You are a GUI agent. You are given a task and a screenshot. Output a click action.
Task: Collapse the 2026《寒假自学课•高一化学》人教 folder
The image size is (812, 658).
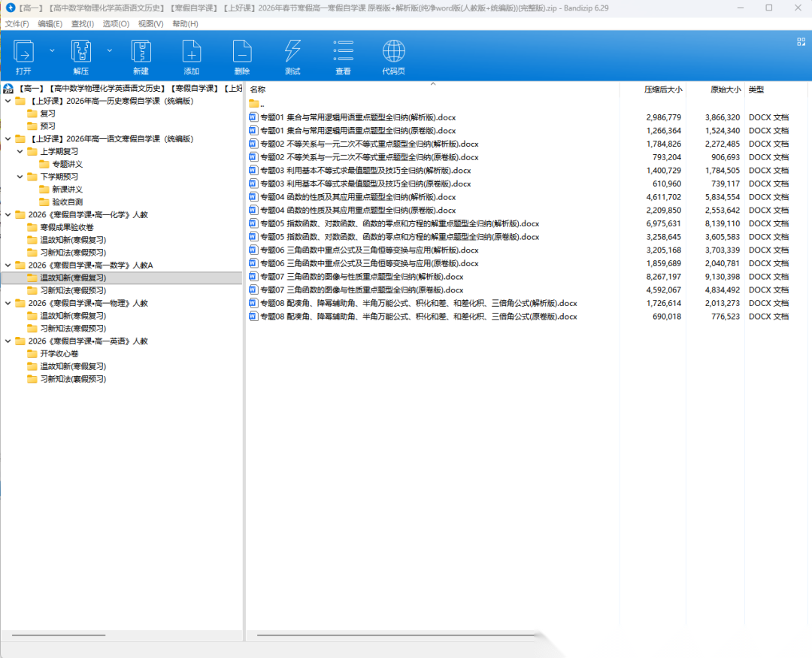tap(8, 214)
